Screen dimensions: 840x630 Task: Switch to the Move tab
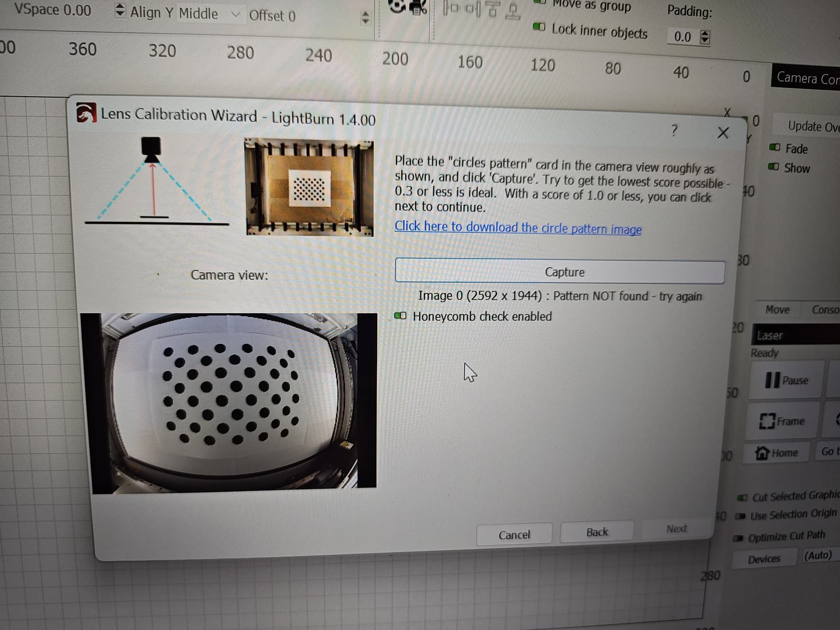[x=777, y=310]
